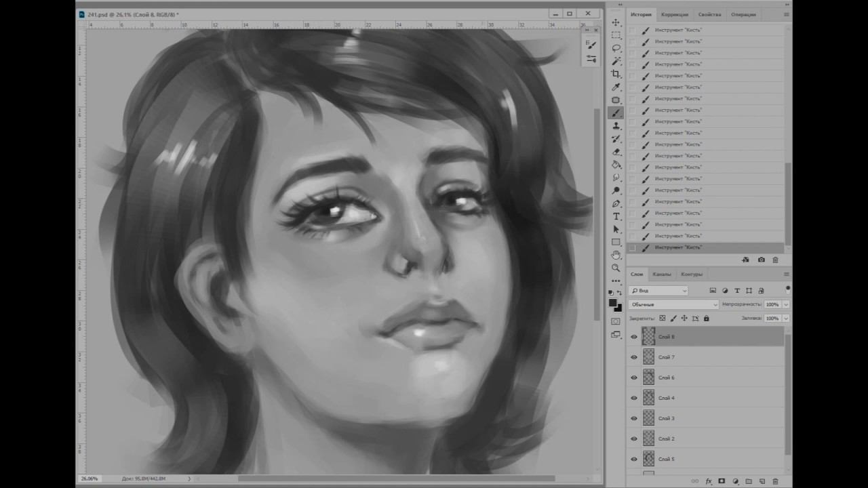Delete the selected layer
868x488 pixels.
click(776, 481)
